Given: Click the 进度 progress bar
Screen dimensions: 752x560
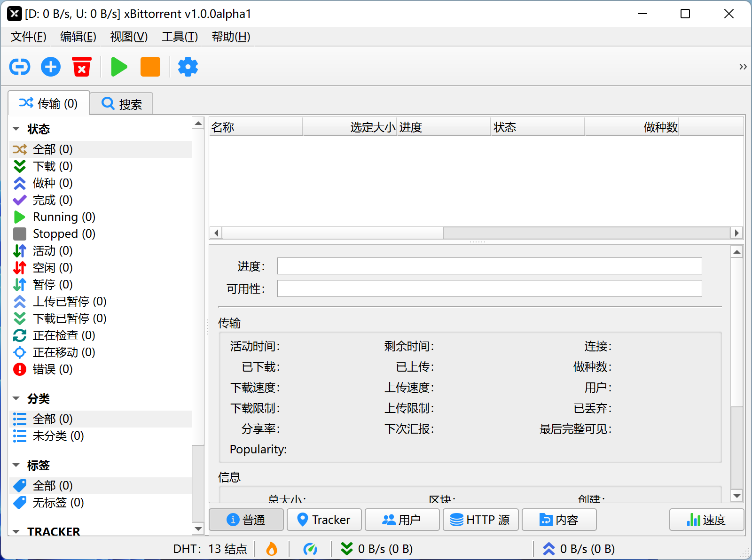Looking at the screenshot, I should point(490,266).
